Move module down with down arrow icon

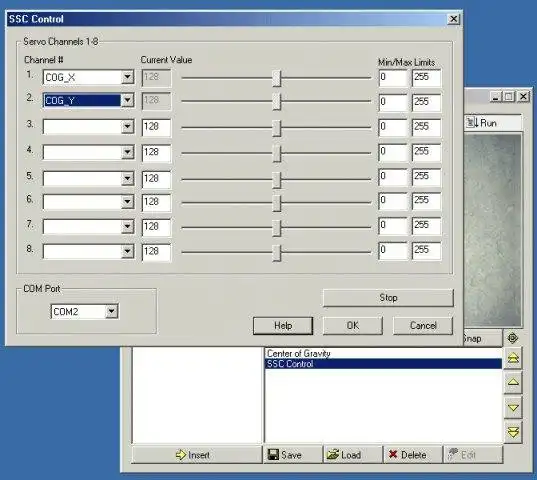pyautogui.click(x=513, y=407)
